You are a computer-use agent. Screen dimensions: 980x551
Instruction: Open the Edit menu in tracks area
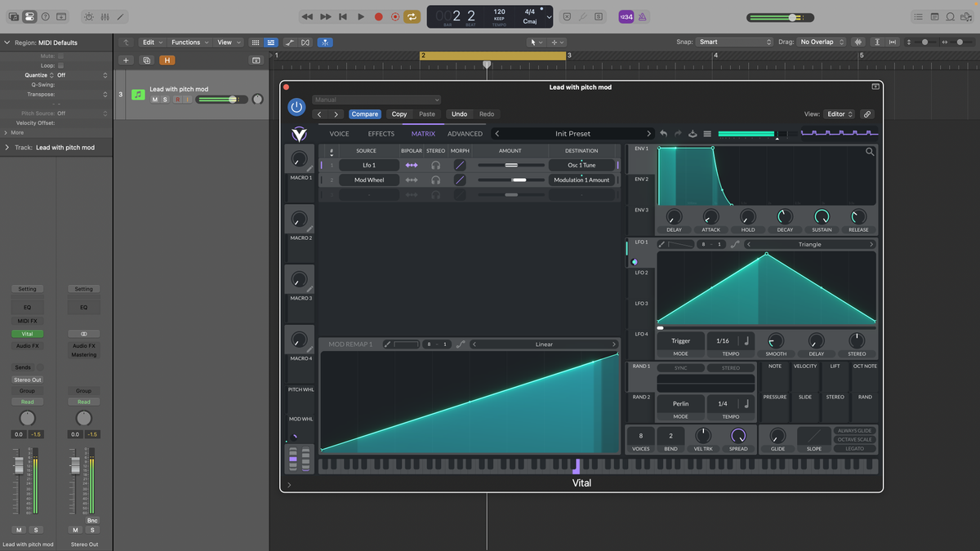152,42
